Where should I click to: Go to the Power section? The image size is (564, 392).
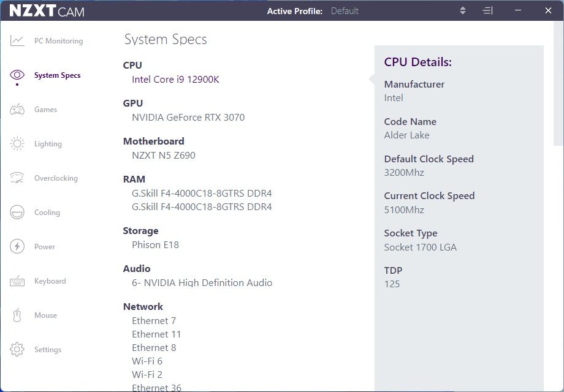coord(45,247)
